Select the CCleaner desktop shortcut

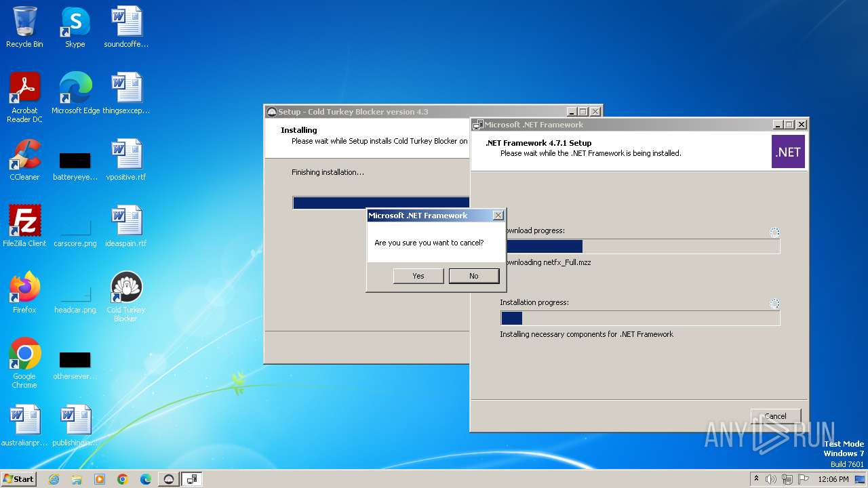point(24,160)
